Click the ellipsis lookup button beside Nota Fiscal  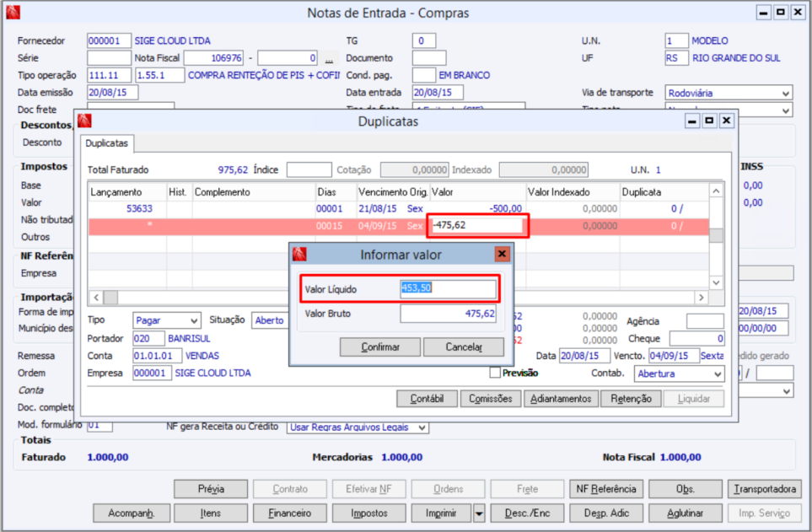pos(329,58)
